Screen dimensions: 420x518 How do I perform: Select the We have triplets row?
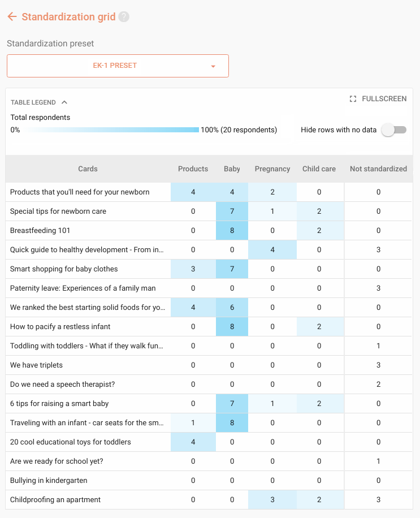click(x=209, y=365)
